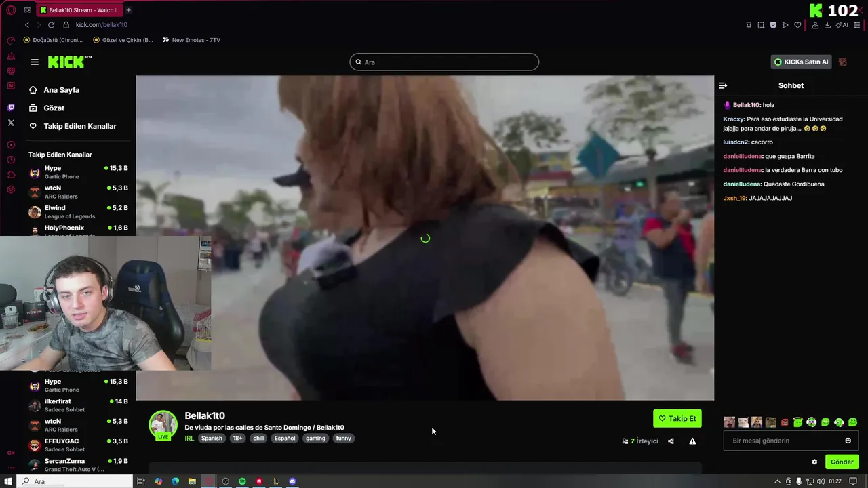The image size is (868, 488).
Task: Share the Bellak1t0 stream
Action: [x=671, y=441]
